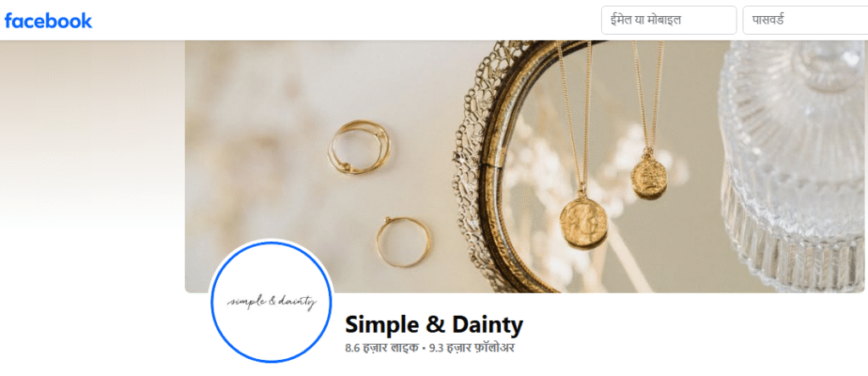This screenshot has width=868, height=376.
Task: Click the stacked gold rings in cover photo
Action: [x=359, y=148]
